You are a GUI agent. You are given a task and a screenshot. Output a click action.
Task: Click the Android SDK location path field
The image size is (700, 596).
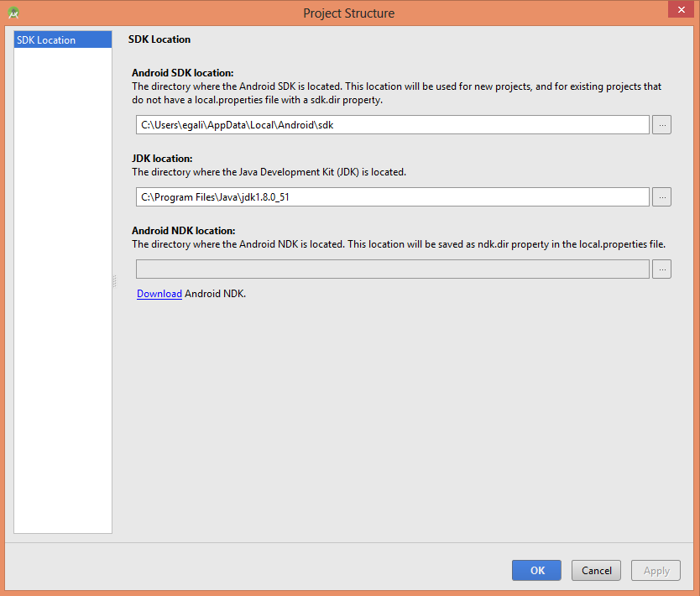[x=393, y=124]
